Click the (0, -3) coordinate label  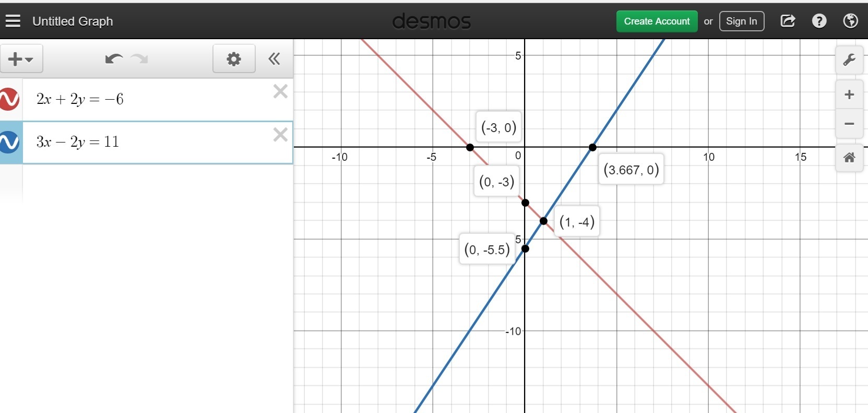tap(496, 182)
